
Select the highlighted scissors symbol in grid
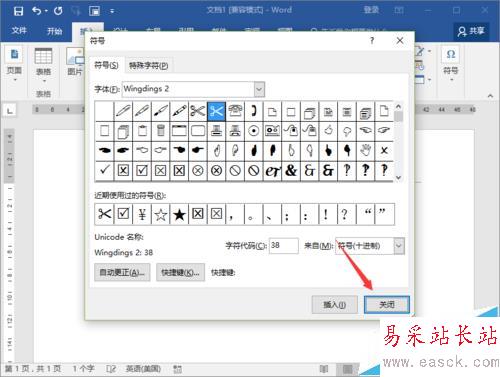pos(216,111)
